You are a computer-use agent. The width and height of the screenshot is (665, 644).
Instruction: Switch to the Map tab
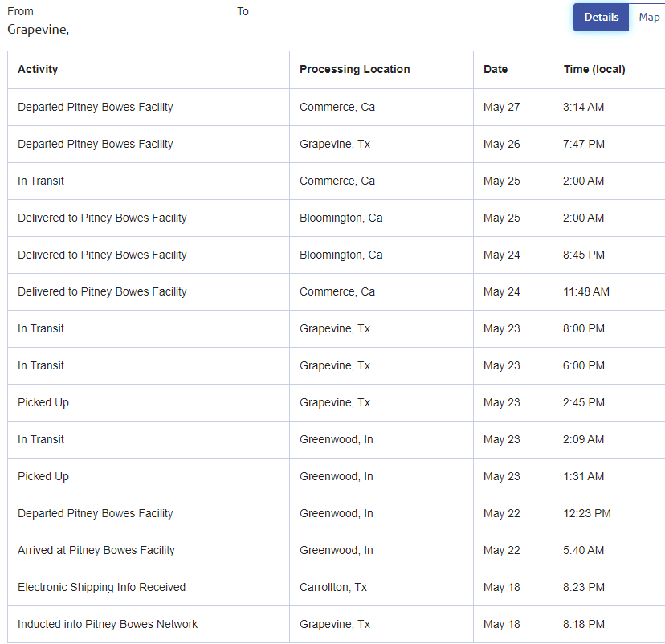(648, 17)
